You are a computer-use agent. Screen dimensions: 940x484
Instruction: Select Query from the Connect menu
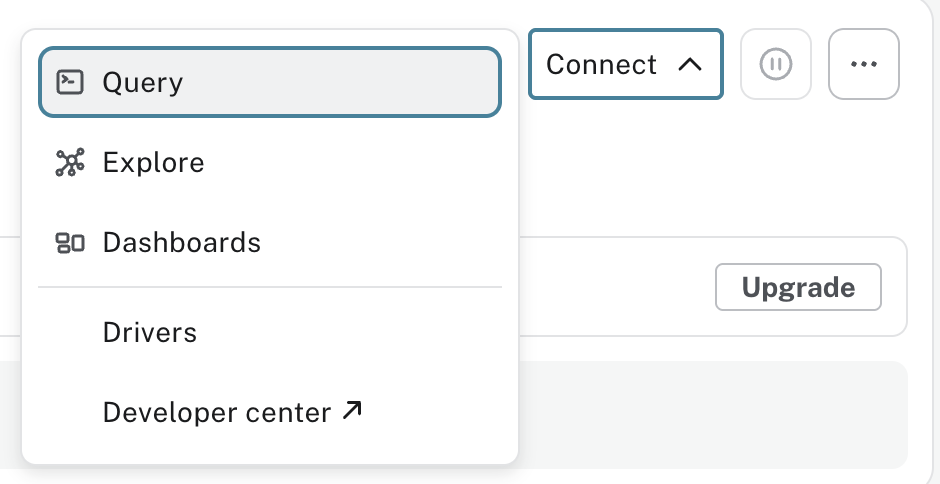[x=270, y=82]
